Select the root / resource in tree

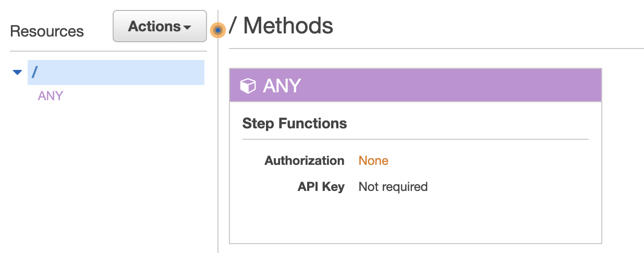[x=116, y=73]
